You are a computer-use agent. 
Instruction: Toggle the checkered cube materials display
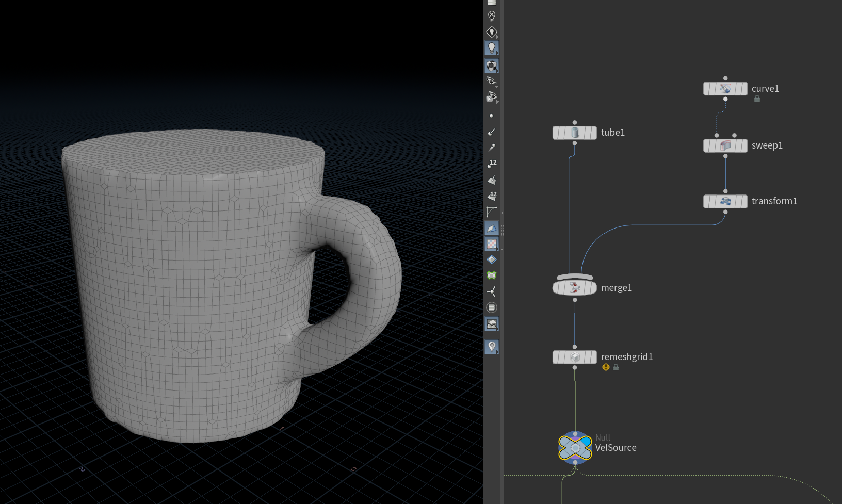pyautogui.click(x=491, y=66)
